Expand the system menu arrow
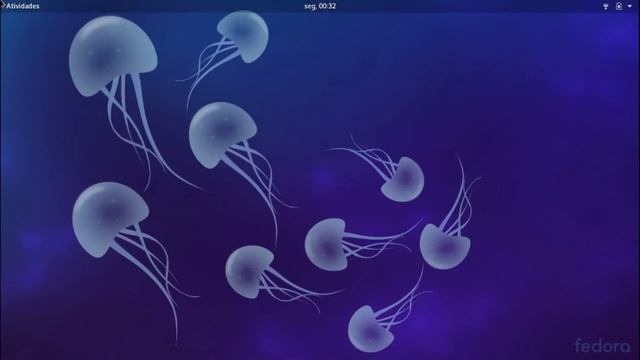 pyautogui.click(x=629, y=6)
